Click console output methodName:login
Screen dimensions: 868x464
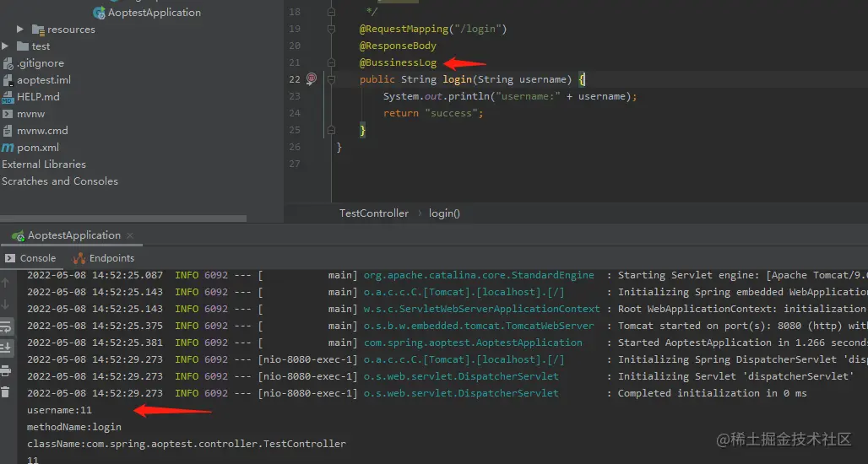74,427
